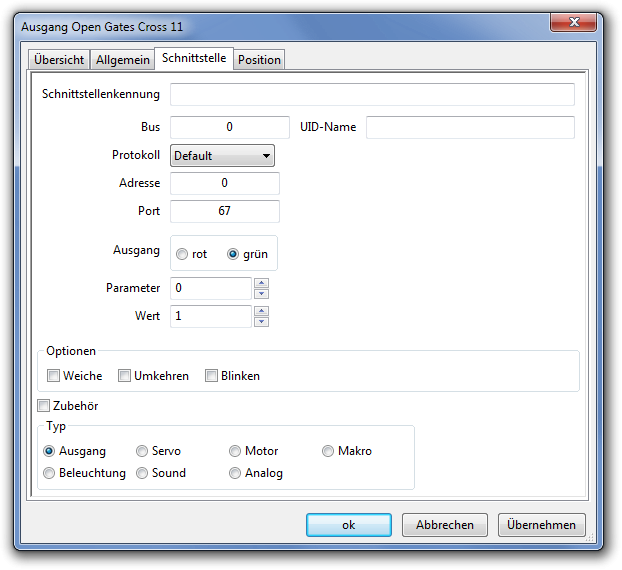Apply changes with Übernehmen
622x570 pixels.
541,525
